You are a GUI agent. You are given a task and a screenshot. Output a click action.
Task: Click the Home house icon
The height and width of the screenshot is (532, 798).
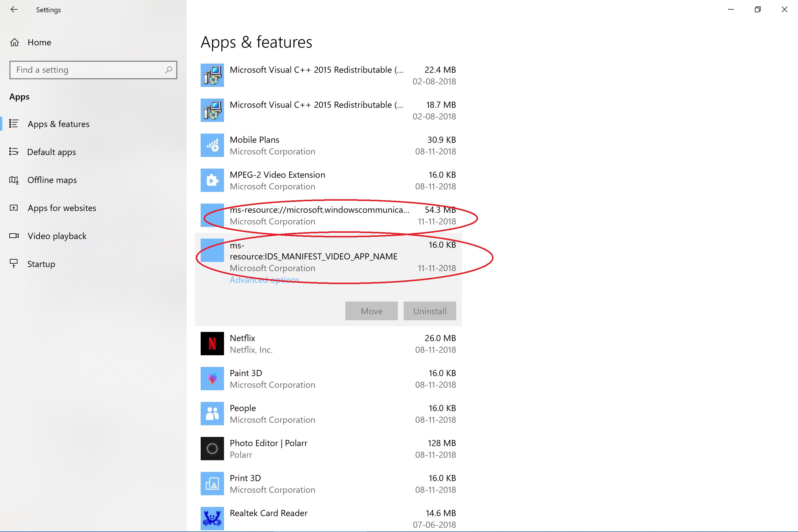(14, 42)
